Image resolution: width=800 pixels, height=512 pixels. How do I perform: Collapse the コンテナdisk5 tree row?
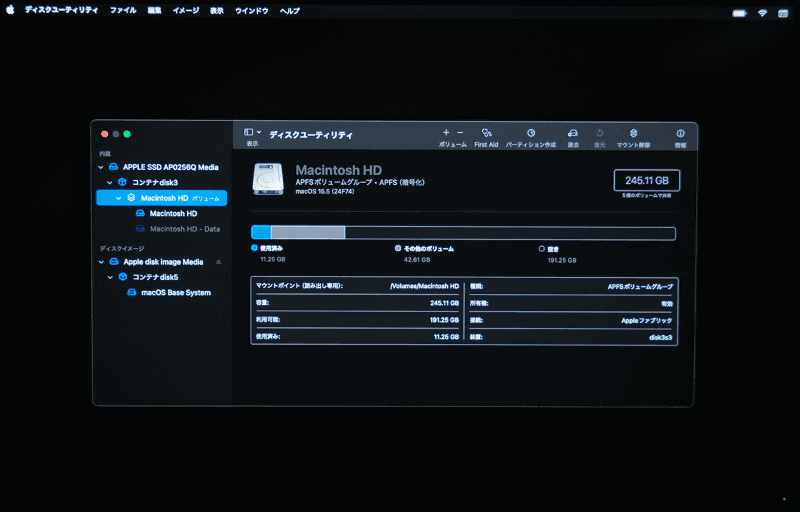coord(110,277)
